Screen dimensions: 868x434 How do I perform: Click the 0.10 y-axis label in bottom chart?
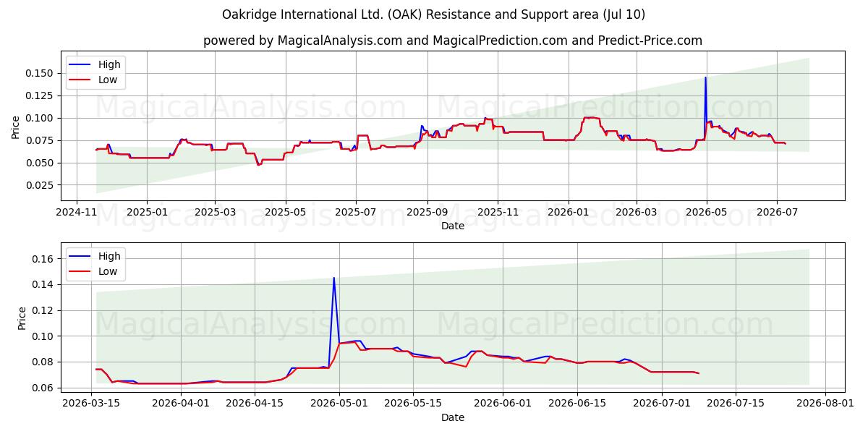43,336
